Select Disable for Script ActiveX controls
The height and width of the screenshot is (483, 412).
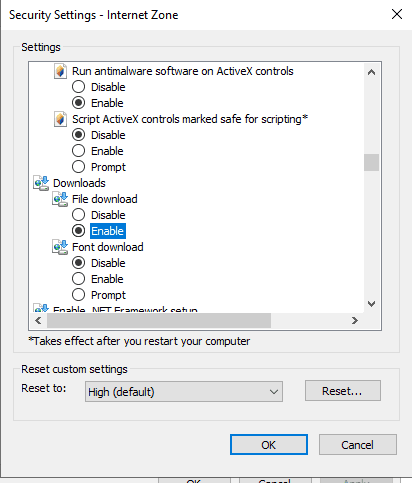point(78,135)
